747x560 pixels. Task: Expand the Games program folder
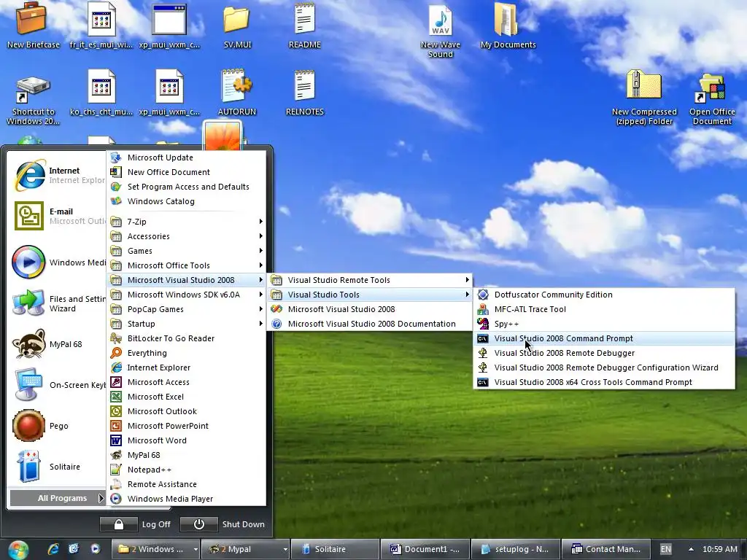[x=187, y=251]
